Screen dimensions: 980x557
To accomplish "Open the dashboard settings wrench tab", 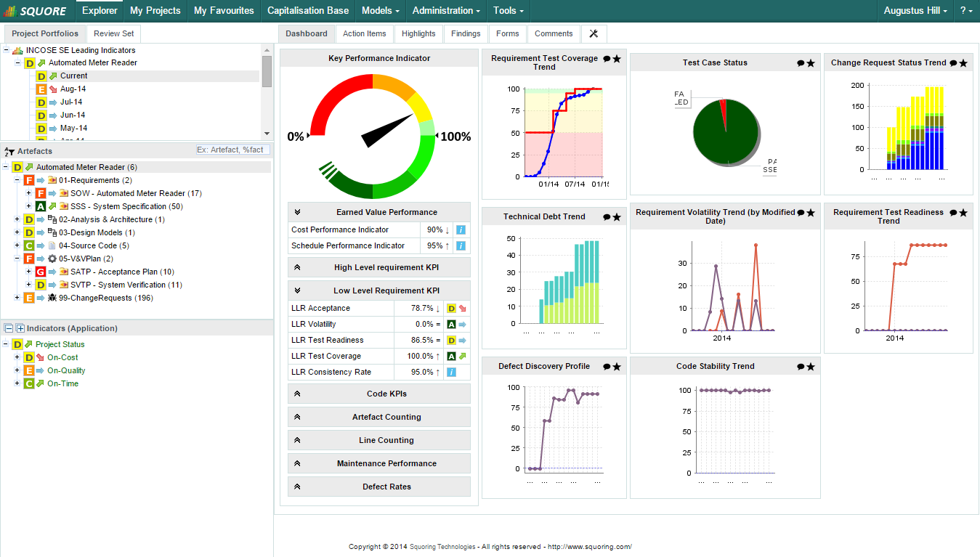I will [594, 33].
